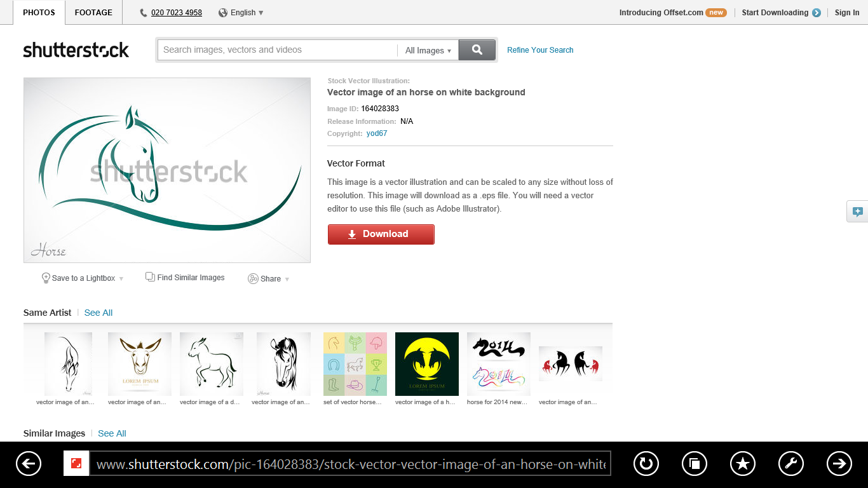Image resolution: width=868 pixels, height=488 pixels.
Task: Open the feedback chat icon on right edge
Action: pos(858,212)
